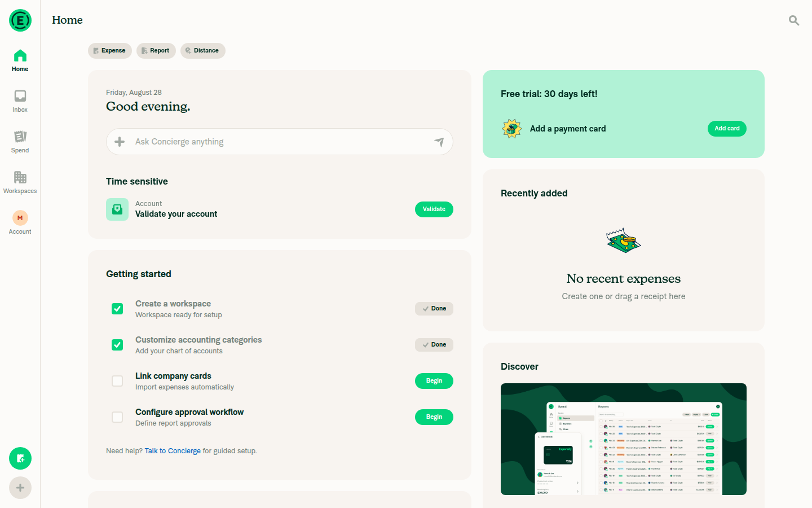This screenshot has height=508, width=812.
Task: Click Done button for Customize accounting categories
Action: click(x=434, y=345)
